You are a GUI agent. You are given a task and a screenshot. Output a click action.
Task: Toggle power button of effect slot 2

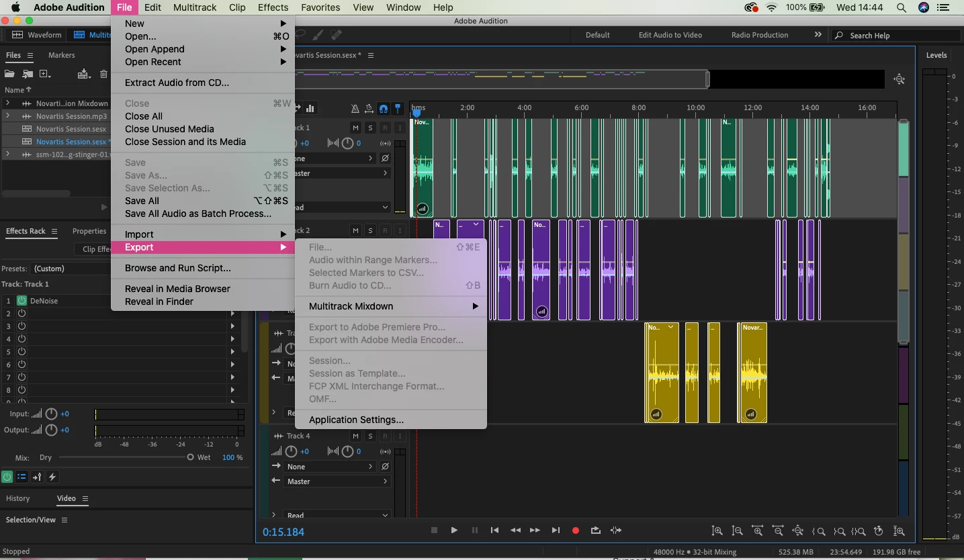pos(21,314)
